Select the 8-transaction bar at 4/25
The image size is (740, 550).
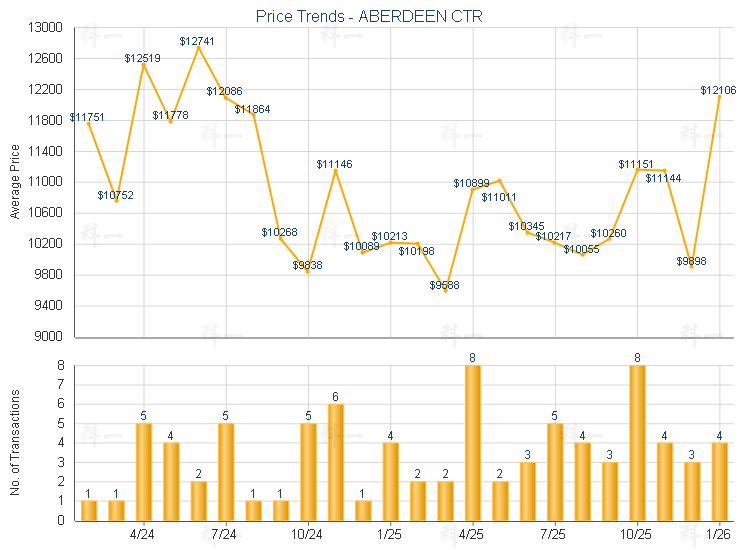pos(473,443)
